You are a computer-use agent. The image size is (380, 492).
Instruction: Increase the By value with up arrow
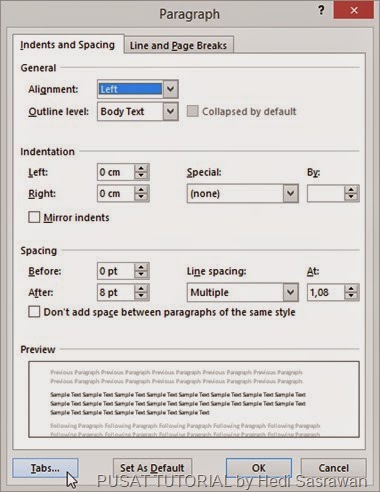coord(351,190)
